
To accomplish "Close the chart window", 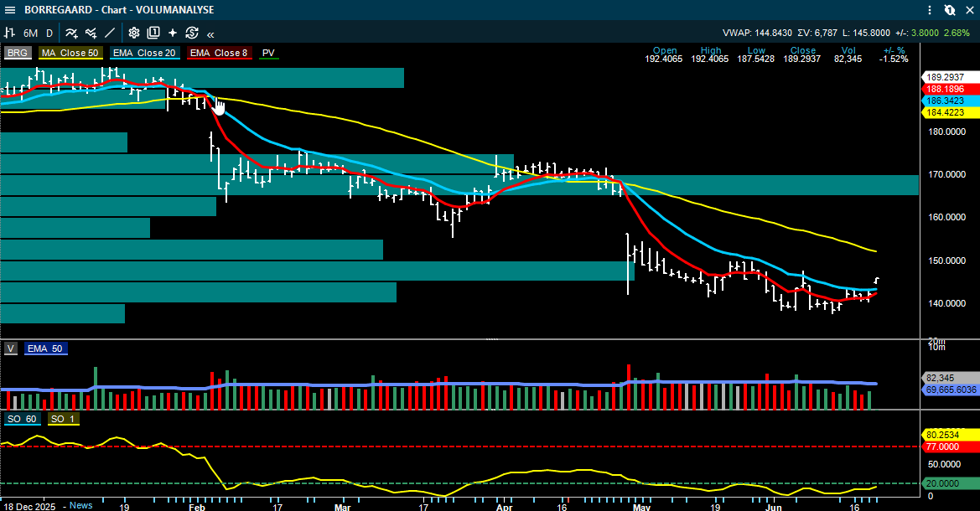I will coord(970,10).
